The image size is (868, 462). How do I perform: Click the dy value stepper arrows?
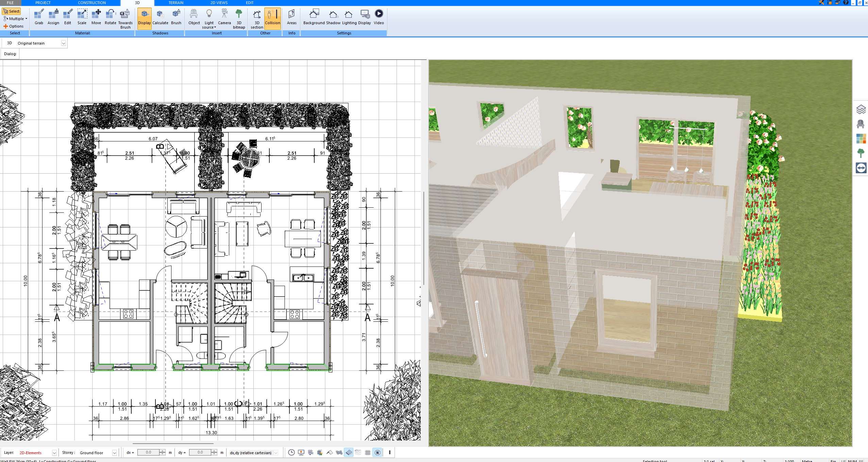click(x=214, y=452)
